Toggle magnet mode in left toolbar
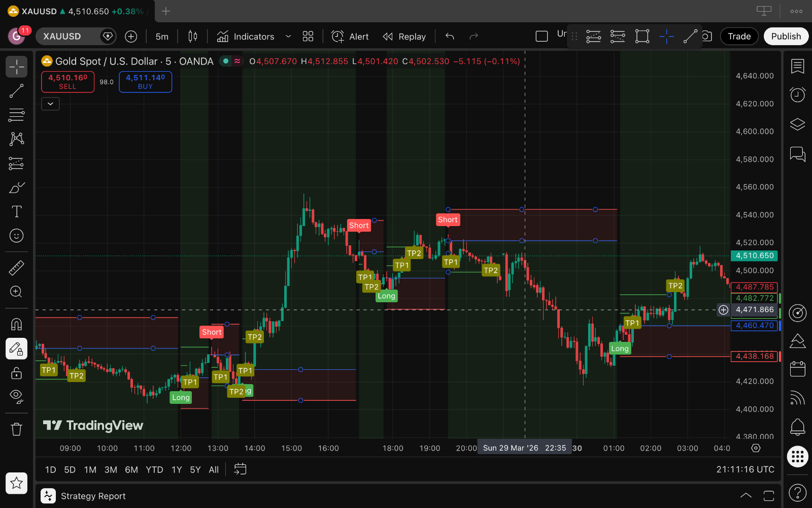This screenshot has width=812, height=508. pos(16,324)
